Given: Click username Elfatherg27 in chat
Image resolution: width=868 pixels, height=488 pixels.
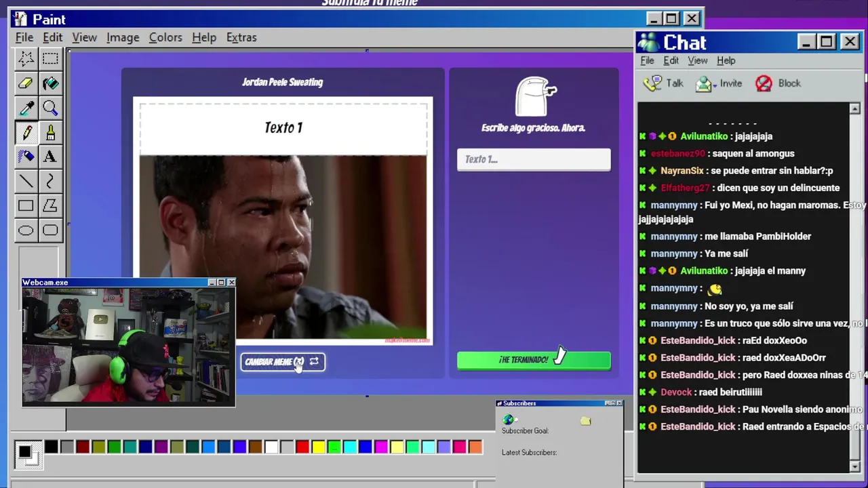Looking at the screenshot, I should [685, 188].
